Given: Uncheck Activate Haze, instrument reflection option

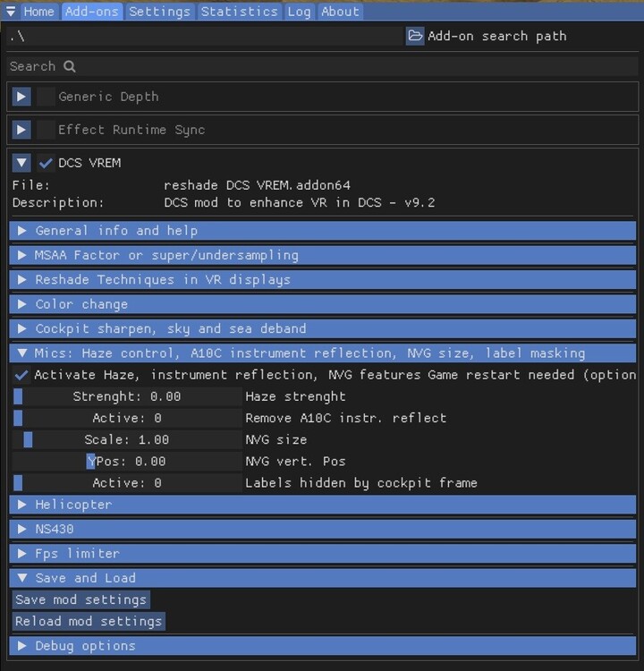Looking at the screenshot, I should pos(21,375).
